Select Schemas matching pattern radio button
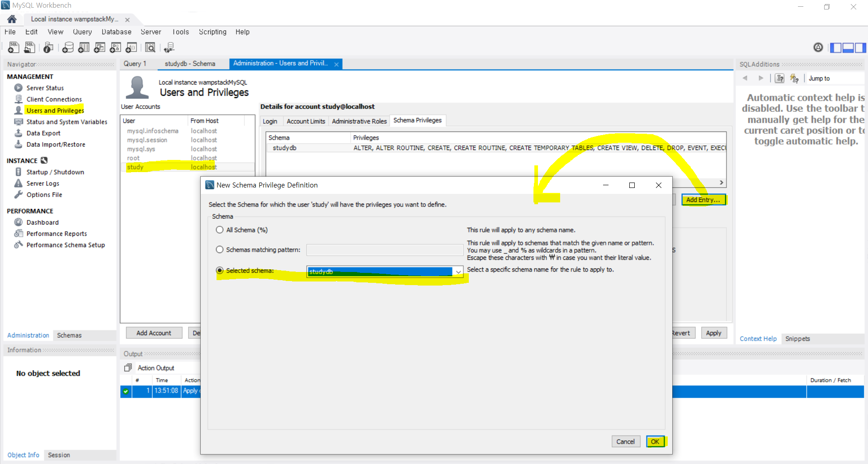 point(220,249)
